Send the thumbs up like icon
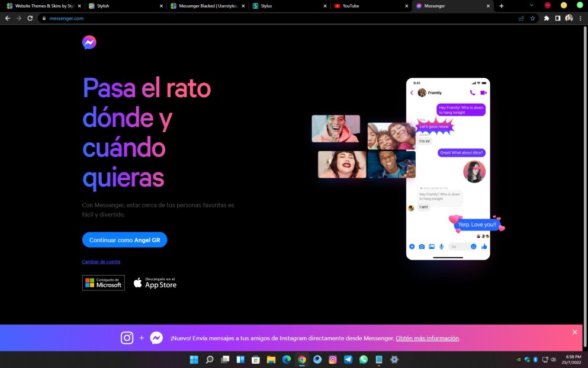588x368 pixels. pos(484,247)
